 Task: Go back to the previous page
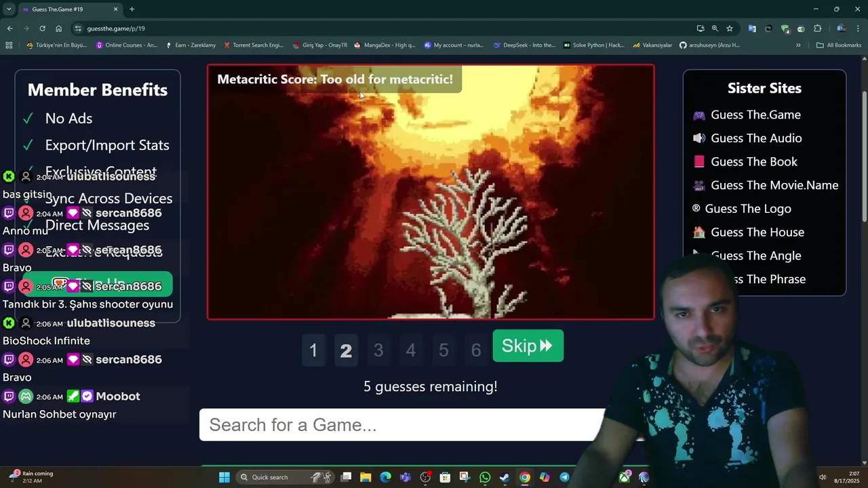pos(9,28)
